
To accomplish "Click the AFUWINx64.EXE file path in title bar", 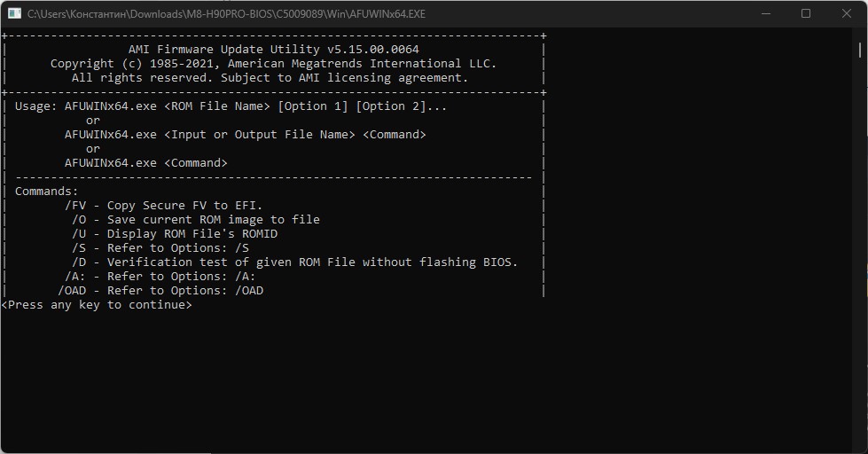I will (x=226, y=14).
